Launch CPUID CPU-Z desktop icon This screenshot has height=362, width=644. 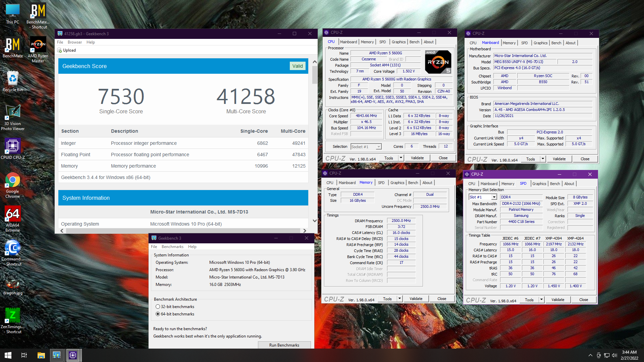(x=13, y=148)
